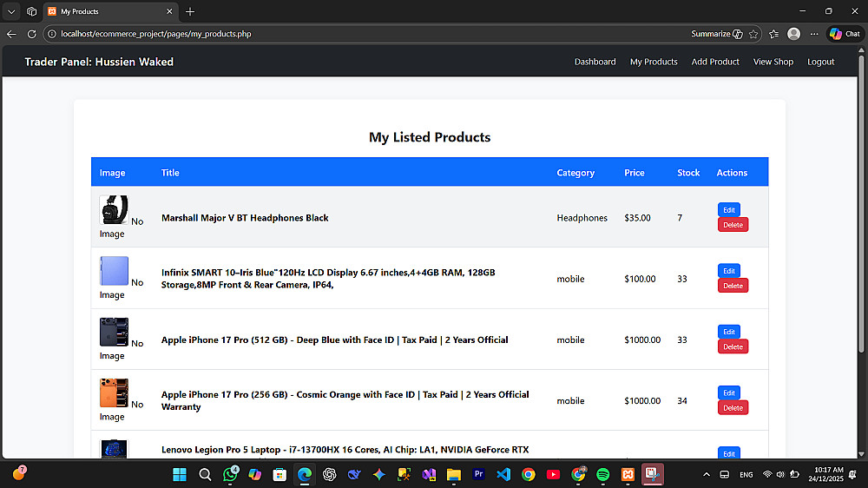
Task: Open Visual Studio from the taskbar
Action: pos(429,474)
